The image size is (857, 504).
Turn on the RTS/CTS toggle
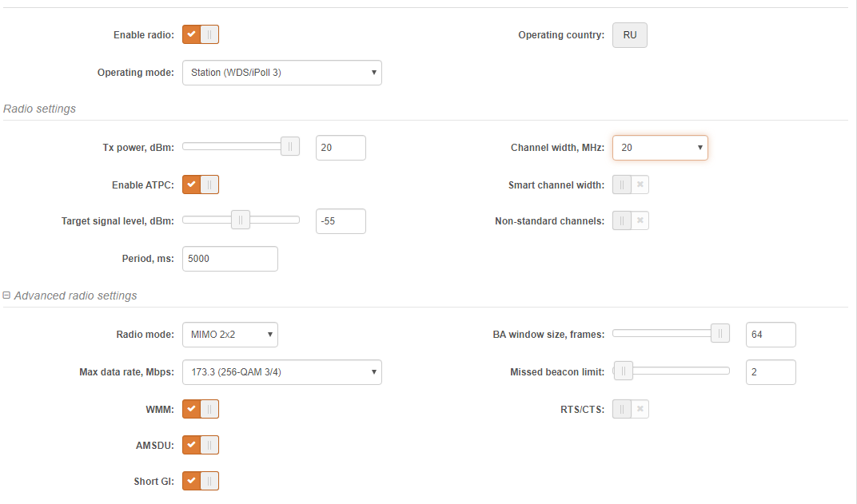coord(631,409)
